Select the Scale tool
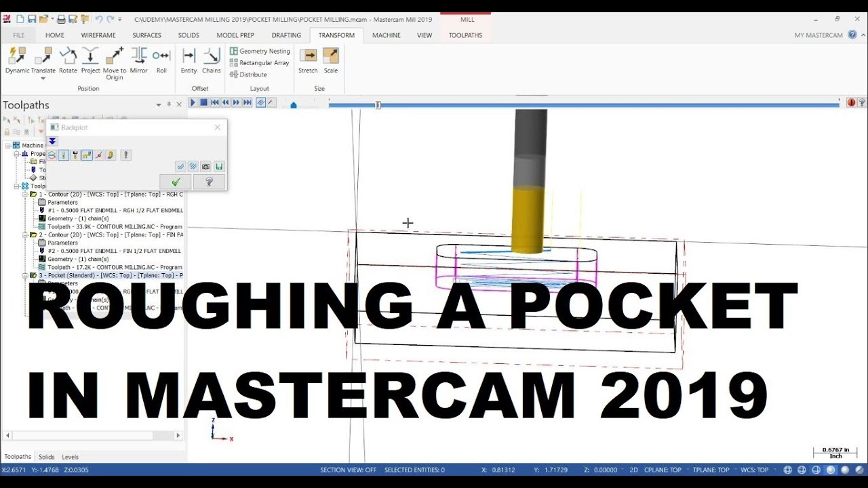The image size is (868, 488). [x=331, y=60]
